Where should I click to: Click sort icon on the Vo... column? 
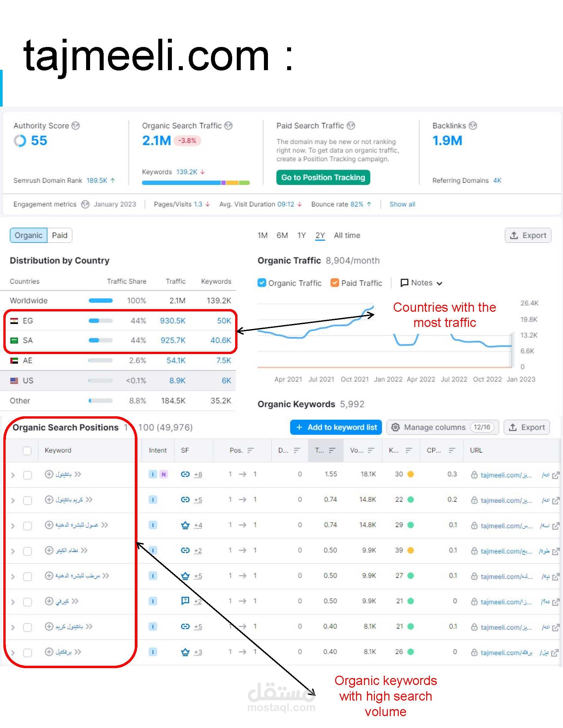pyautogui.click(x=371, y=450)
